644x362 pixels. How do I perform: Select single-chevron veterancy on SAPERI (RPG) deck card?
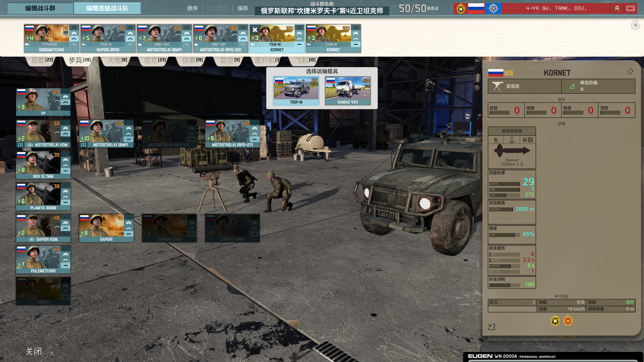pyautogui.click(x=130, y=39)
